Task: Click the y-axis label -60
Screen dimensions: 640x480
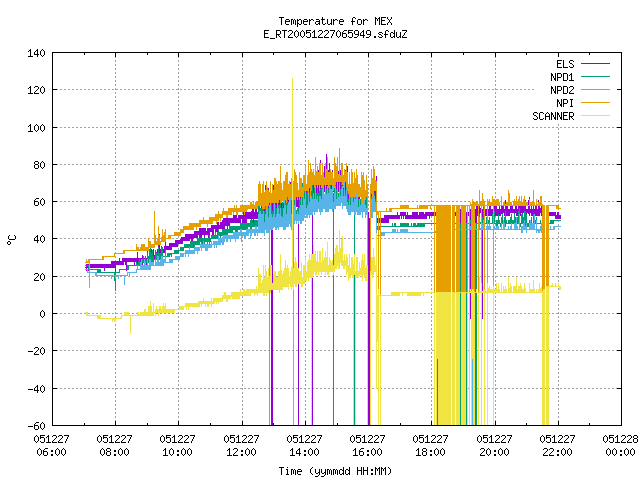Action: tap(36, 426)
